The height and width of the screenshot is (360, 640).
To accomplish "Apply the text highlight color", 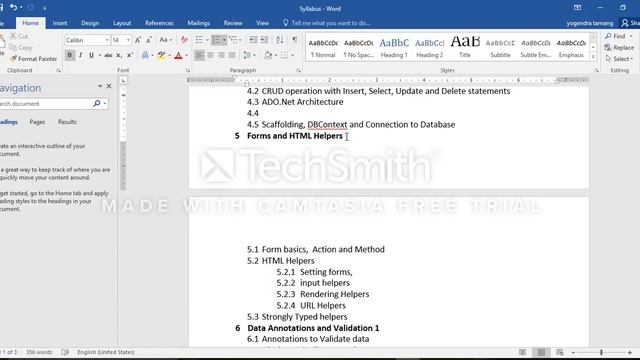I will (162, 55).
